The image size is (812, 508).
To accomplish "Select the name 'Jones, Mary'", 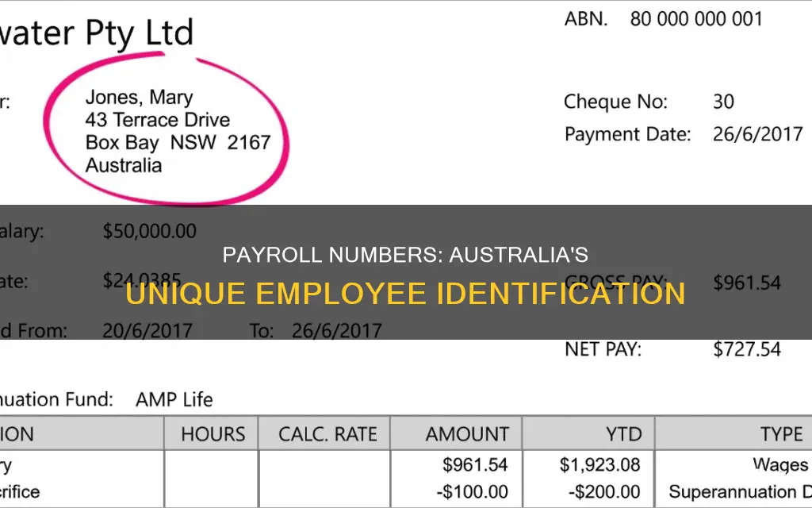I will point(139,98).
